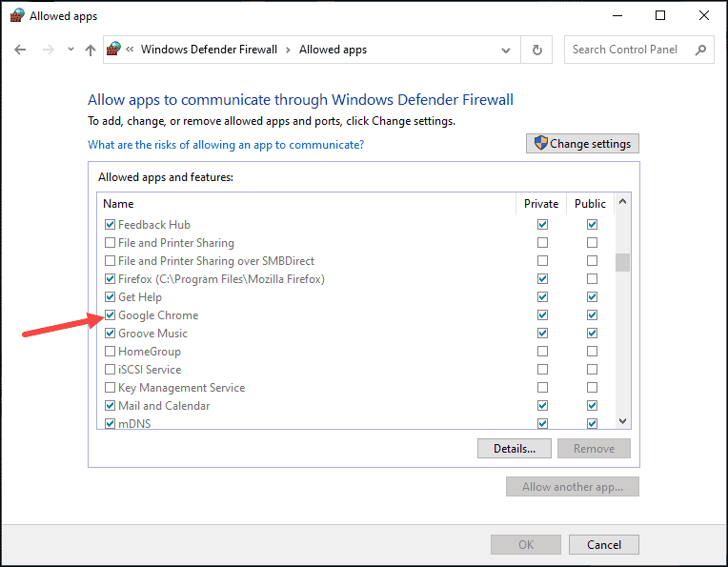728x567 pixels.
Task: Enable Public network for Firefox
Action: 592,279
